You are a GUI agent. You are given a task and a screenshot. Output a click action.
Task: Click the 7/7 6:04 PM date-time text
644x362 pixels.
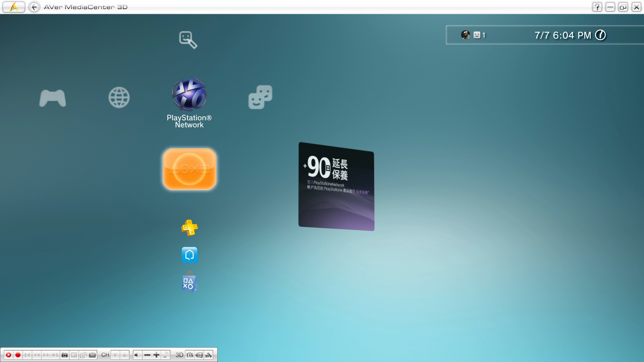pos(563,35)
